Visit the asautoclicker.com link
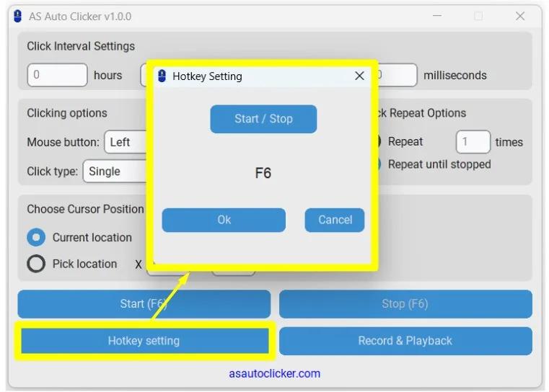The height and width of the screenshot is (392, 549). coord(274,373)
